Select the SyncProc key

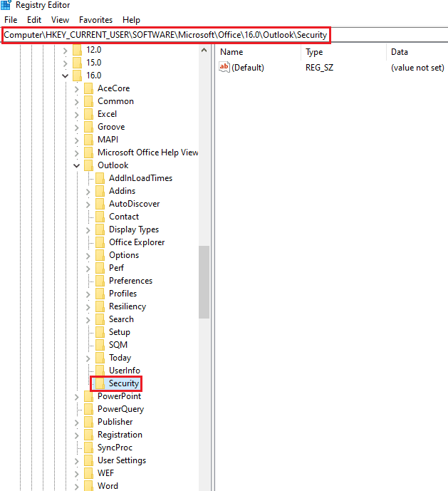pyautogui.click(x=115, y=448)
